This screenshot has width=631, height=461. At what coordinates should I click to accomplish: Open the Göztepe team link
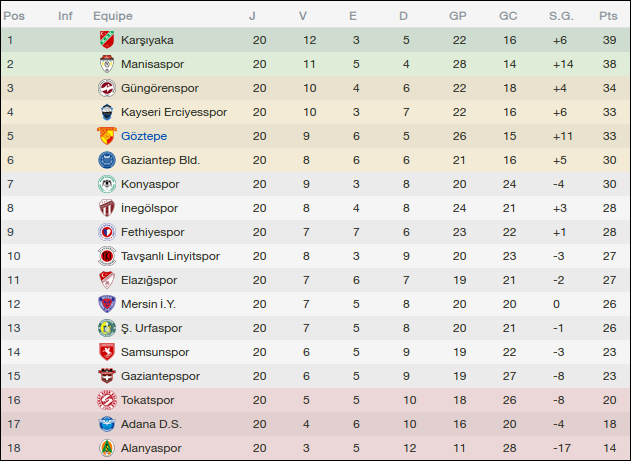(x=144, y=136)
